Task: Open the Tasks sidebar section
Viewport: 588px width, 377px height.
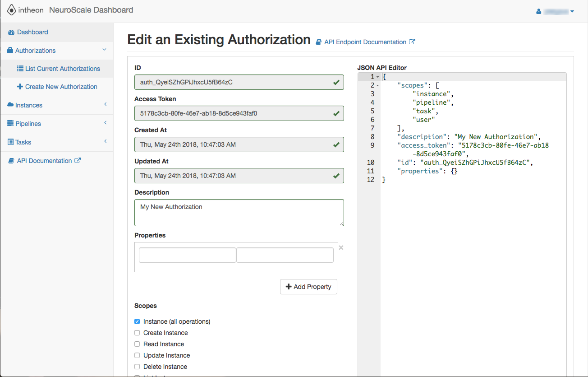Action: pyautogui.click(x=57, y=142)
